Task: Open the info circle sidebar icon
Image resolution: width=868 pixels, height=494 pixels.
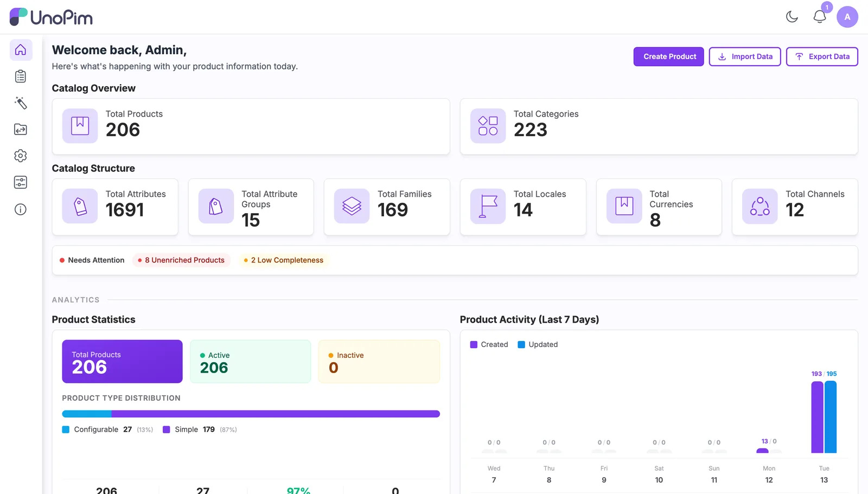Action: point(21,209)
